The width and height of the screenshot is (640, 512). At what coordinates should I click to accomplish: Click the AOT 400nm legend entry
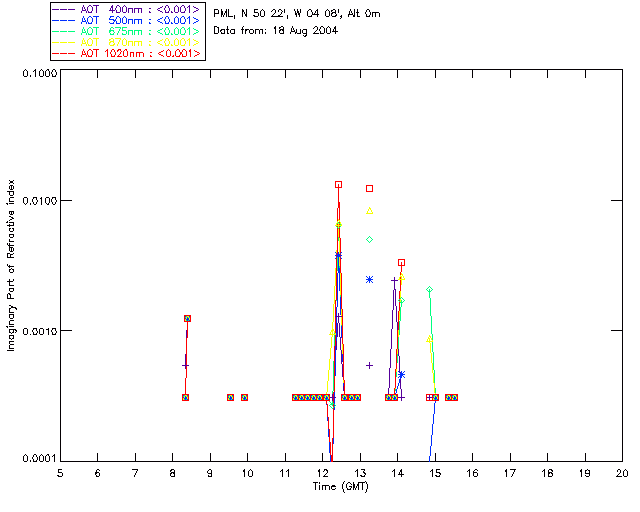(x=127, y=9)
